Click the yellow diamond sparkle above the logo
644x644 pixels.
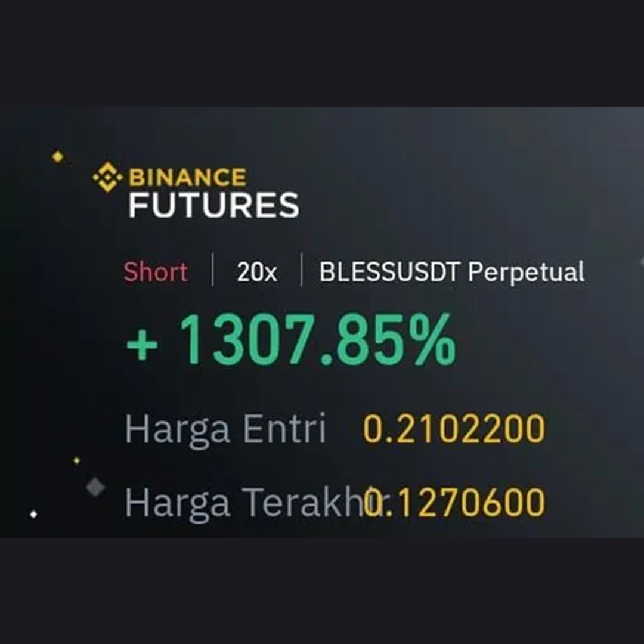57,156
